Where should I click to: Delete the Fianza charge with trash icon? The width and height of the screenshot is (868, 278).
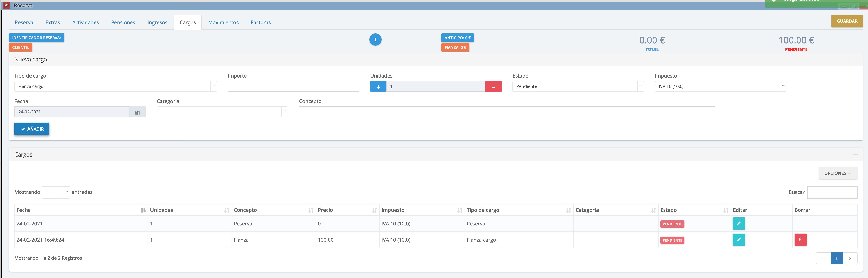(x=800, y=240)
